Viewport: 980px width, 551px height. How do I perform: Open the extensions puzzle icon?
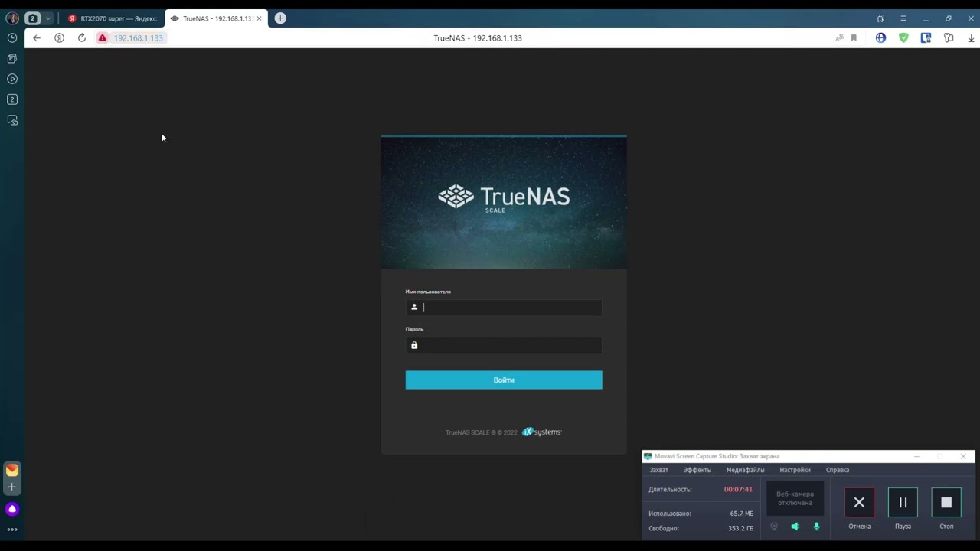click(x=949, y=37)
